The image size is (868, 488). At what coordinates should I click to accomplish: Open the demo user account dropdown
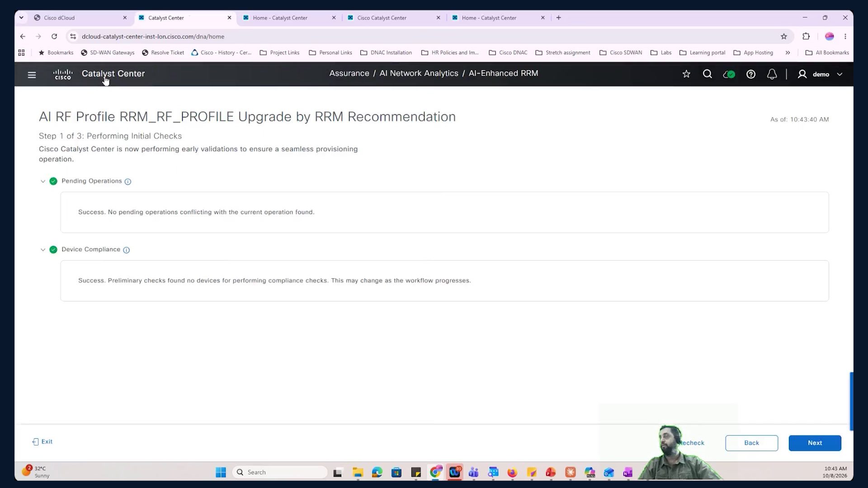pos(821,75)
